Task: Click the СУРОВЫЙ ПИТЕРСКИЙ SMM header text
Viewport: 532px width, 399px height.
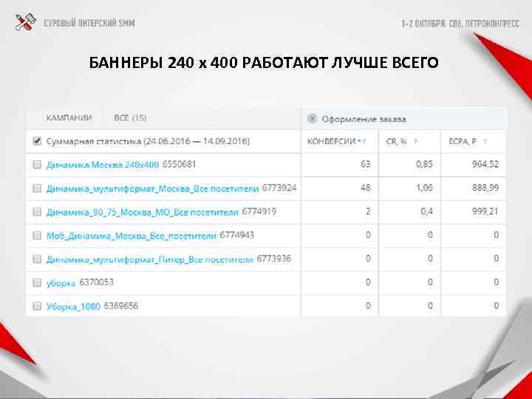Action: 89,24
